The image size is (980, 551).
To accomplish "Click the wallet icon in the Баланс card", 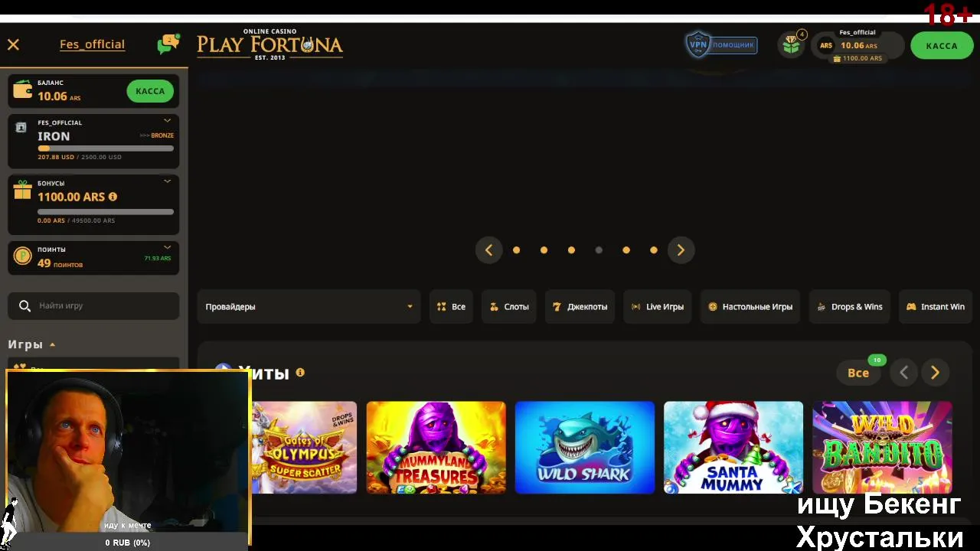I will pyautogui.click(x=23, y=90).
